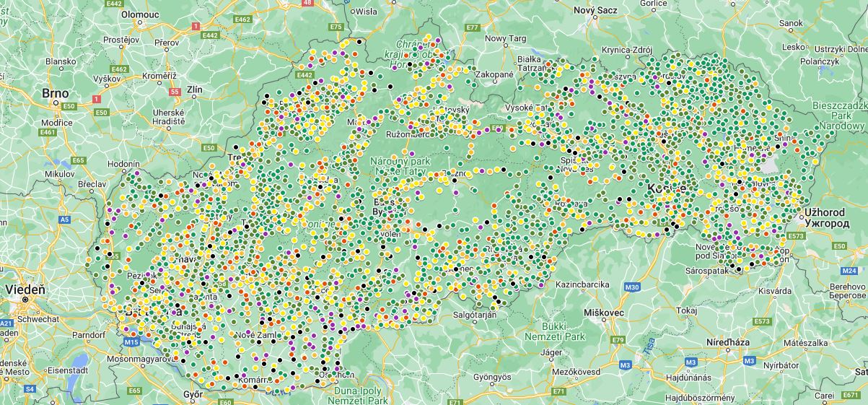The height and width of the screenshot is (405, 868).
Task: Click the M30 motorway shield
Action: click(x=633, y=287)
